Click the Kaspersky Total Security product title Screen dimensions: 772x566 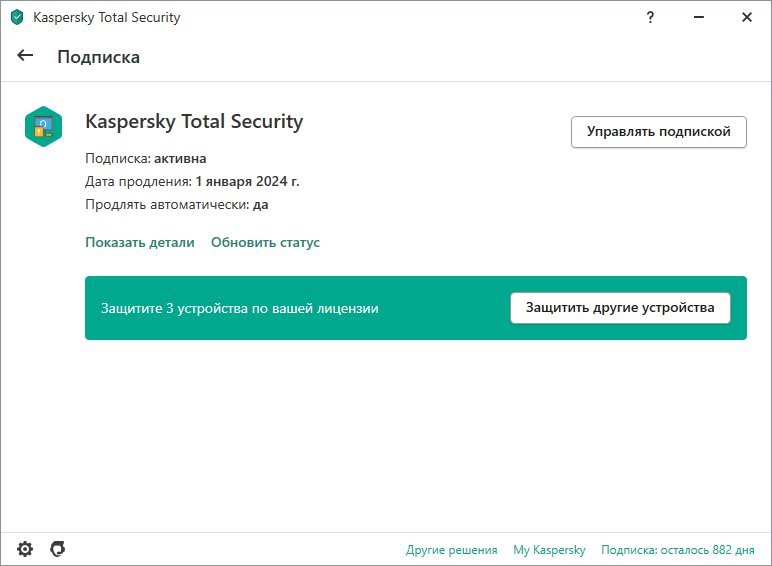point(194,122)
